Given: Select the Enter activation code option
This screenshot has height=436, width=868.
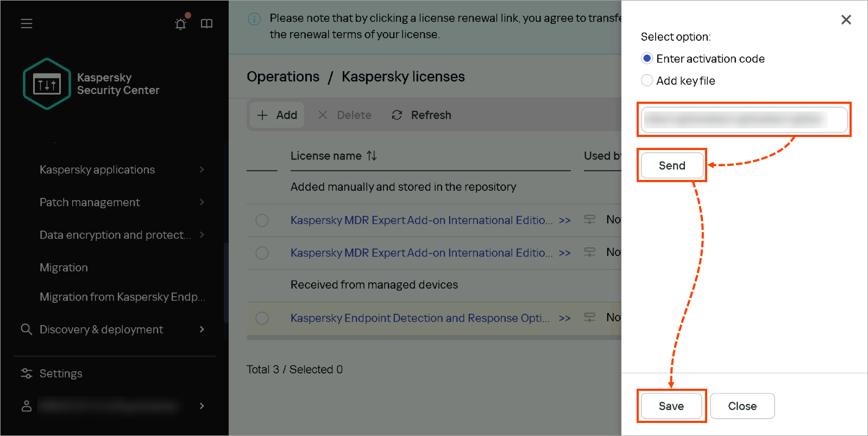Looking at the screenshot, I should (646, 58).
